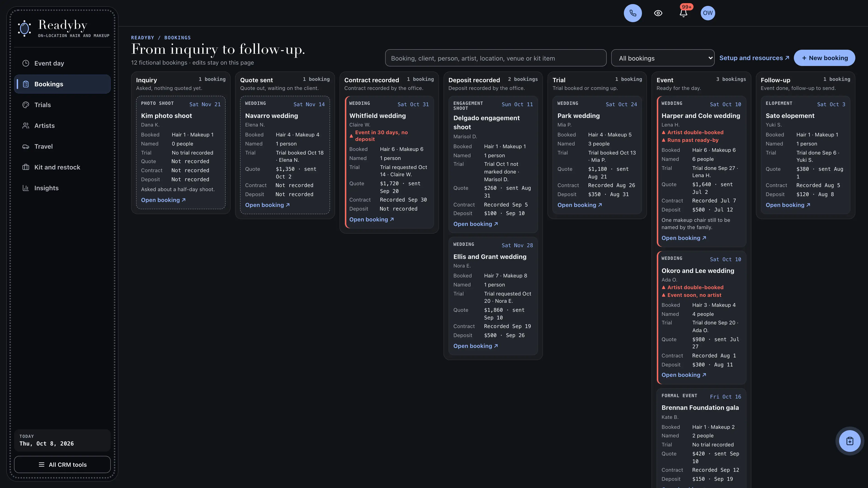Click the floating clipboard button at bottom right
The image size is (868, 488).
849,441
